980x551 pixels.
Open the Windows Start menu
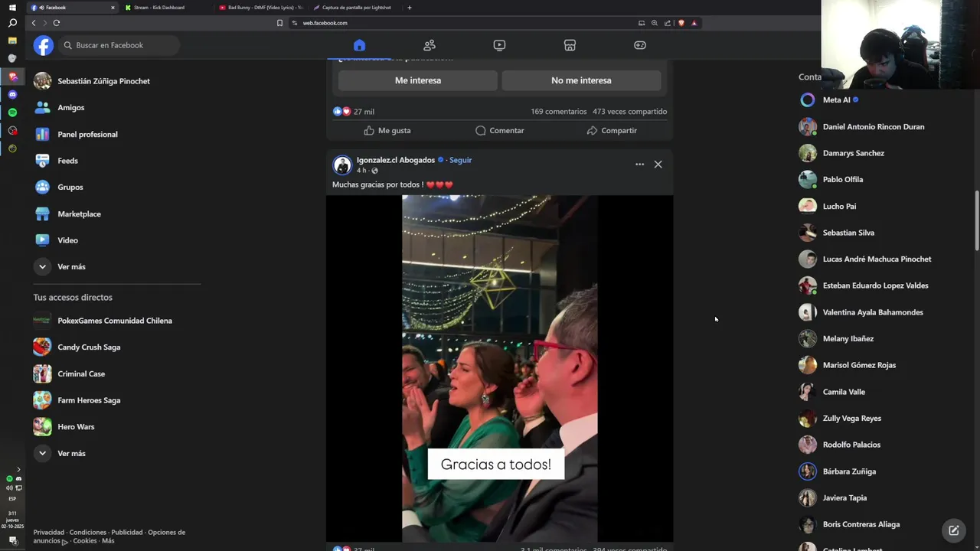[x=12, y=8]
